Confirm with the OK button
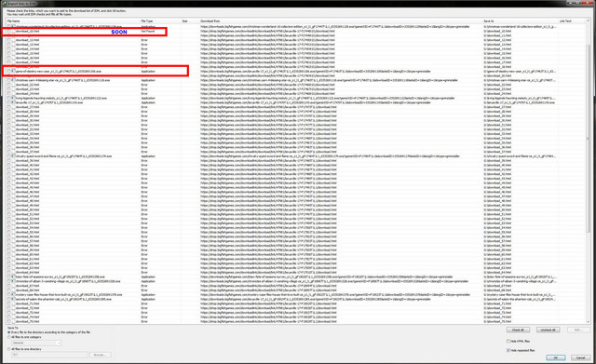 click(x=555, y=357)
